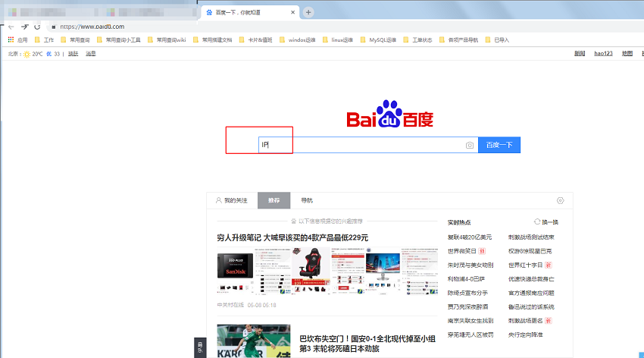Open hot topic 穿羌塘无人区被罚
644x358 pixels.
tap(470, 335)
